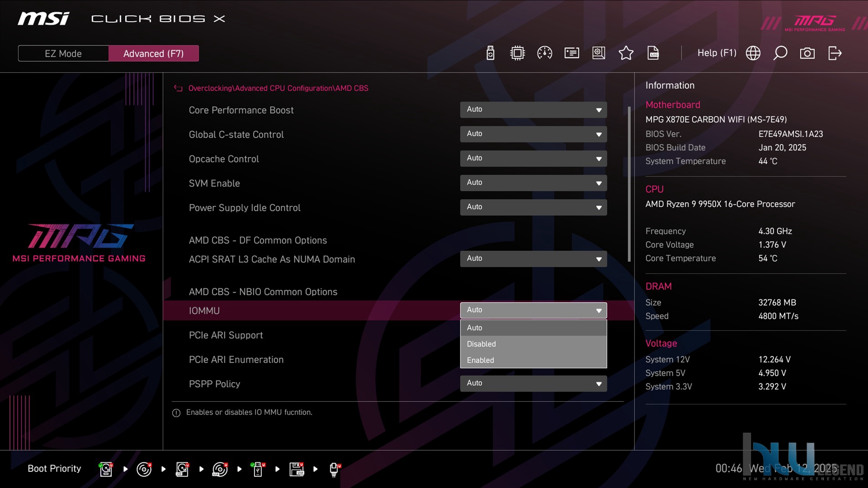This screenshot has width=868, height=488.
Task: Choose Auto in the IOMMU option list
Action: point(533,328)
